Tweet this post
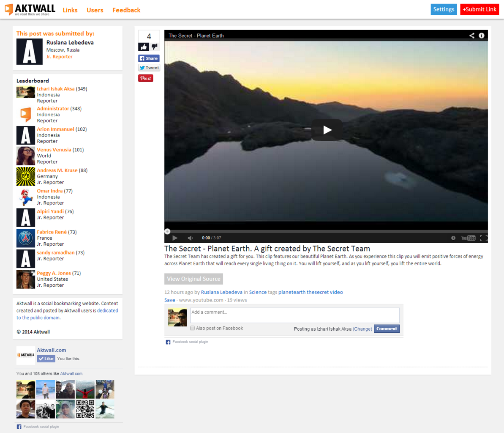 [x=149, y=68]
